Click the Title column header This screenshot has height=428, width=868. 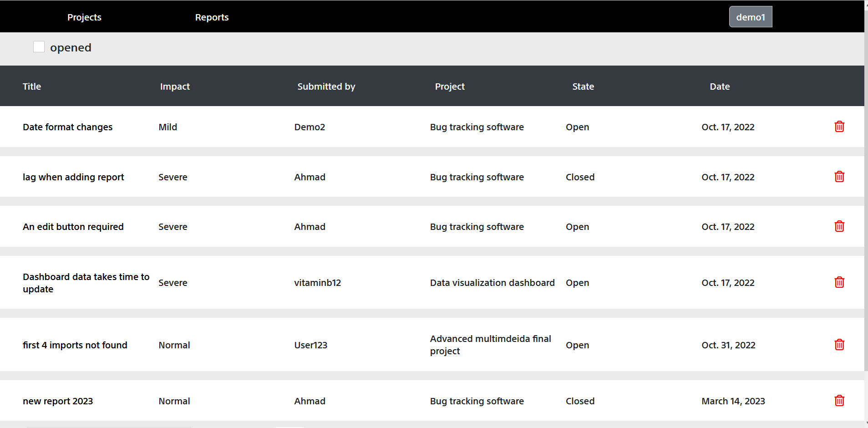click(x=32, y=87)
